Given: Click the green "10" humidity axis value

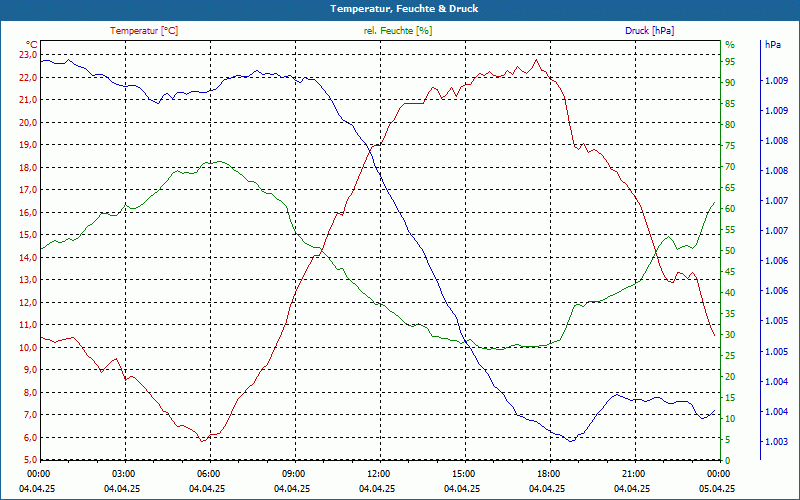Looking at the screenshot, I should coord(730,419).
